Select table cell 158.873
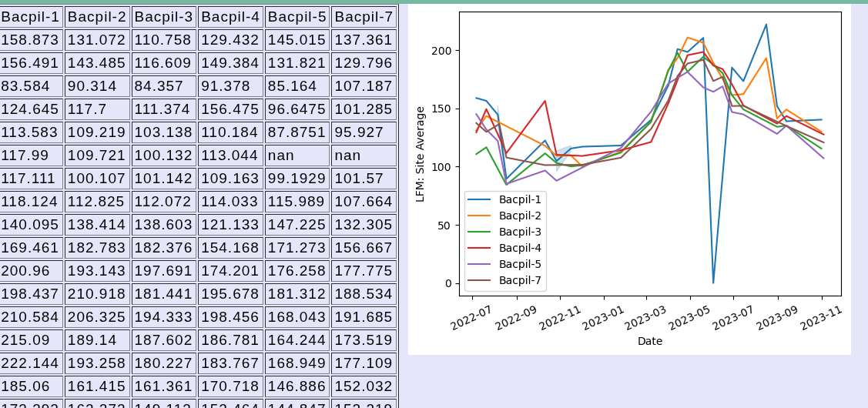The width and height of the screenshot is (868, 408). point(32,40)
